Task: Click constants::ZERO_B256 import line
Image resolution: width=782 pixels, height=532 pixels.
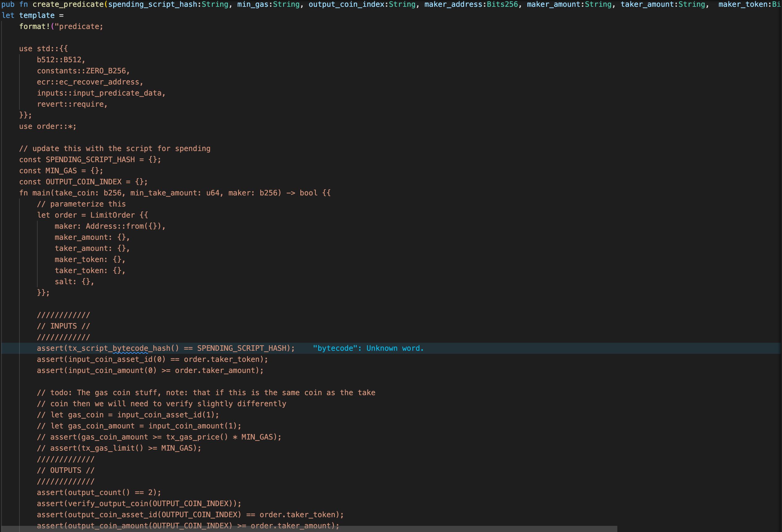Action: tap(84, 71)
